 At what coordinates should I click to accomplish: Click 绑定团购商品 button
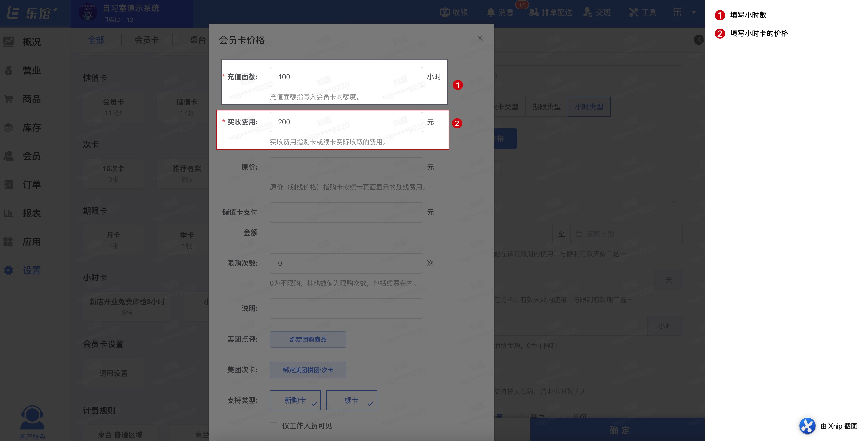pyautogui.click(x=308, y=339)
